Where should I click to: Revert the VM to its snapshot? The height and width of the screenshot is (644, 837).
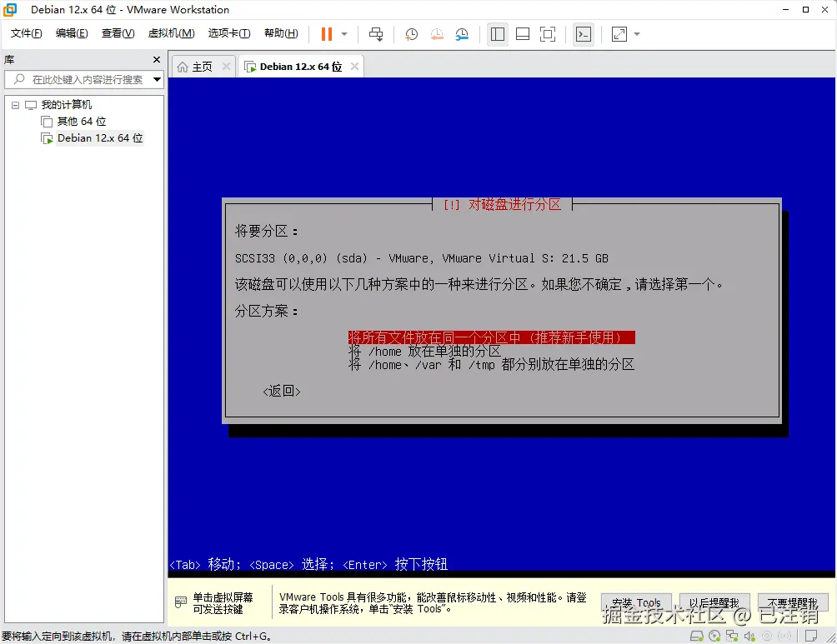pyautogui.click(x=437, y=34)
